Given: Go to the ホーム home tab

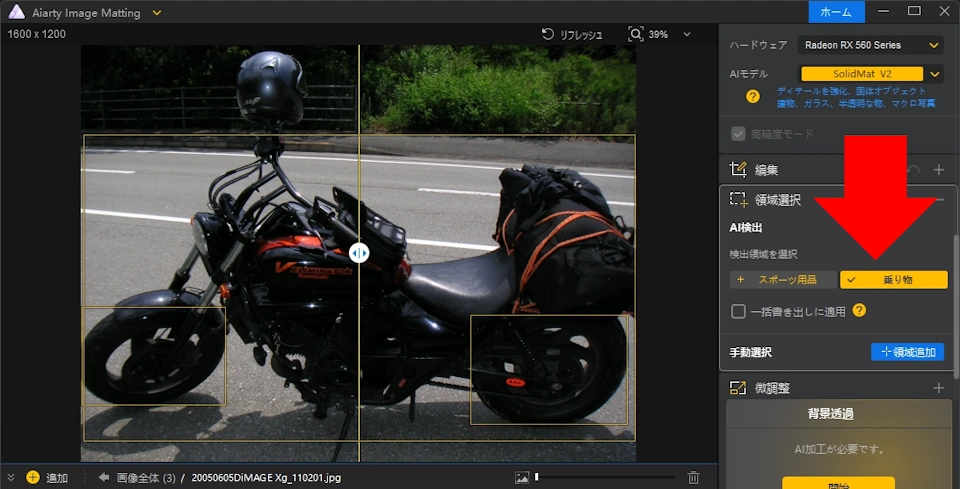Looking at the screenshot, I should coord(836,12).
